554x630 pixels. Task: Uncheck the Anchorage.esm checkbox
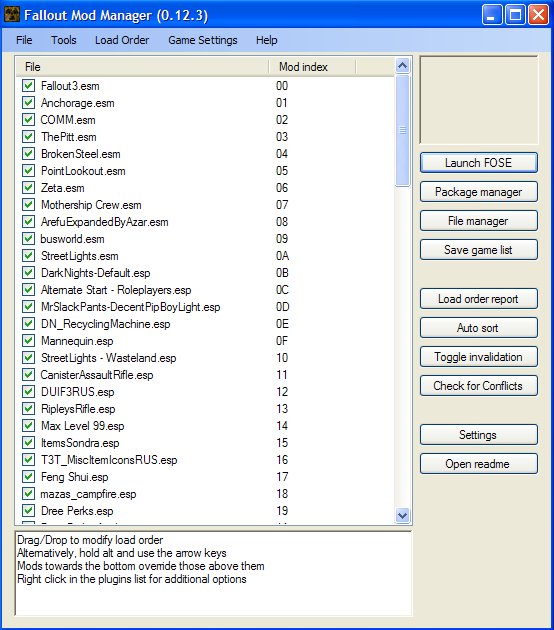click(x=28, y=103)
